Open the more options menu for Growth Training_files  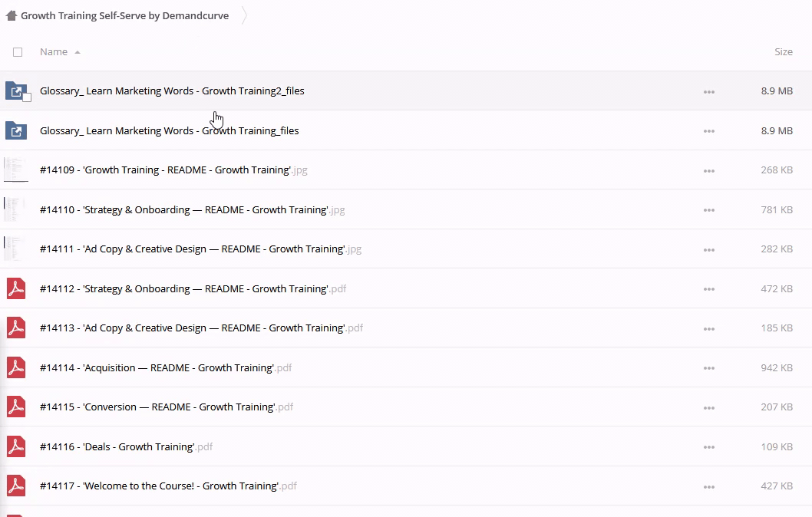[x=708, y=131]
